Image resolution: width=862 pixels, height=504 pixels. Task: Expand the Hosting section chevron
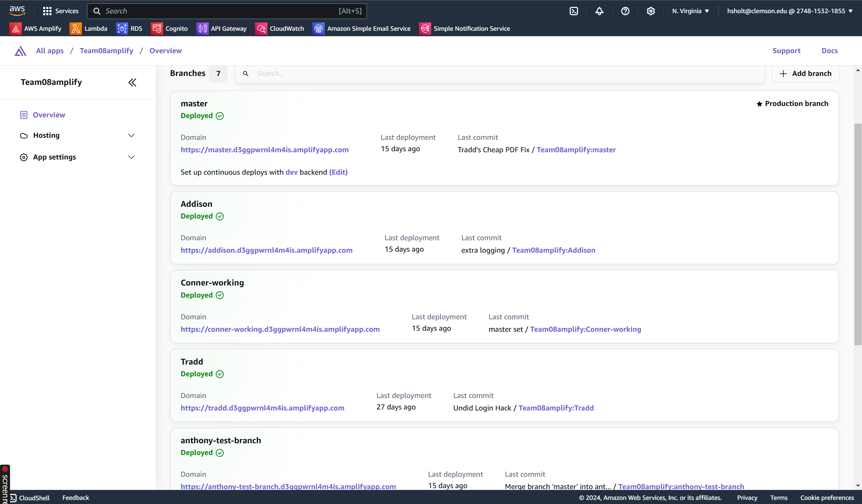point(131,136)
